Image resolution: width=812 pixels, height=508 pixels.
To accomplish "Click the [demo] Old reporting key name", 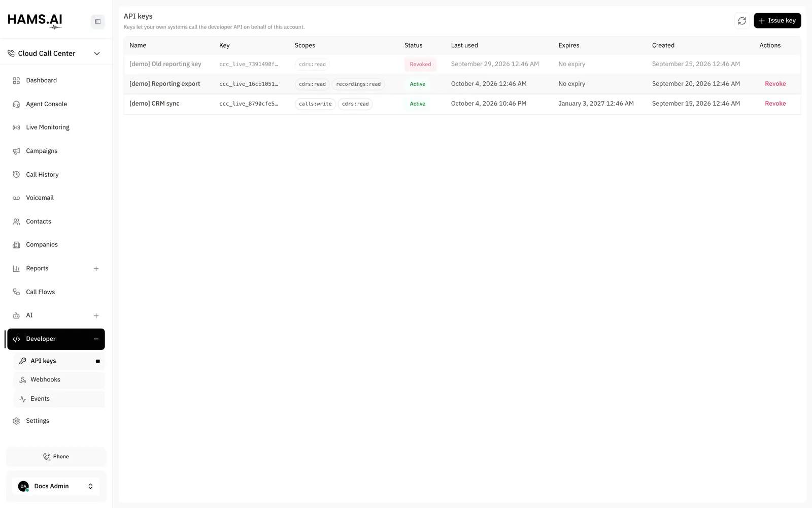I will 165,64.
